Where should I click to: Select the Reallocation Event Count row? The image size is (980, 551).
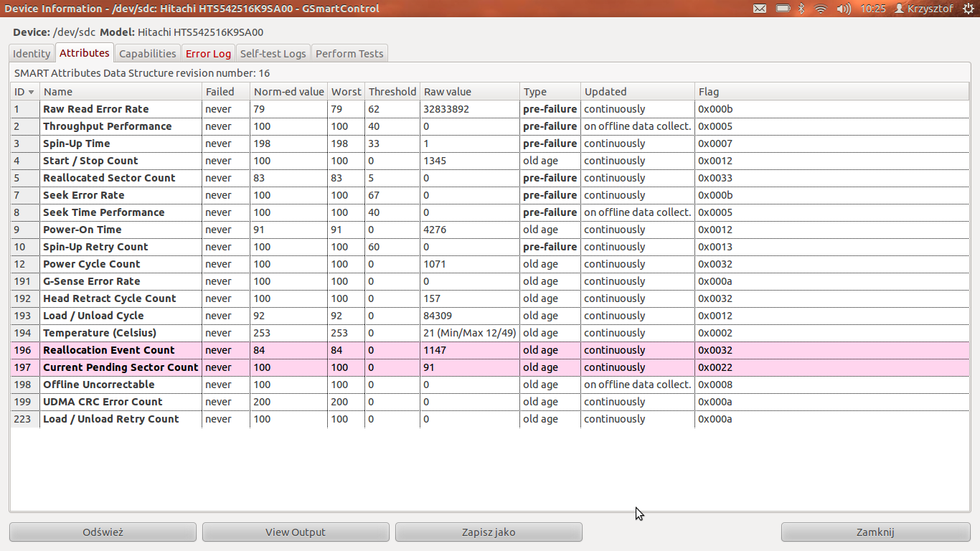pos(490,350)
